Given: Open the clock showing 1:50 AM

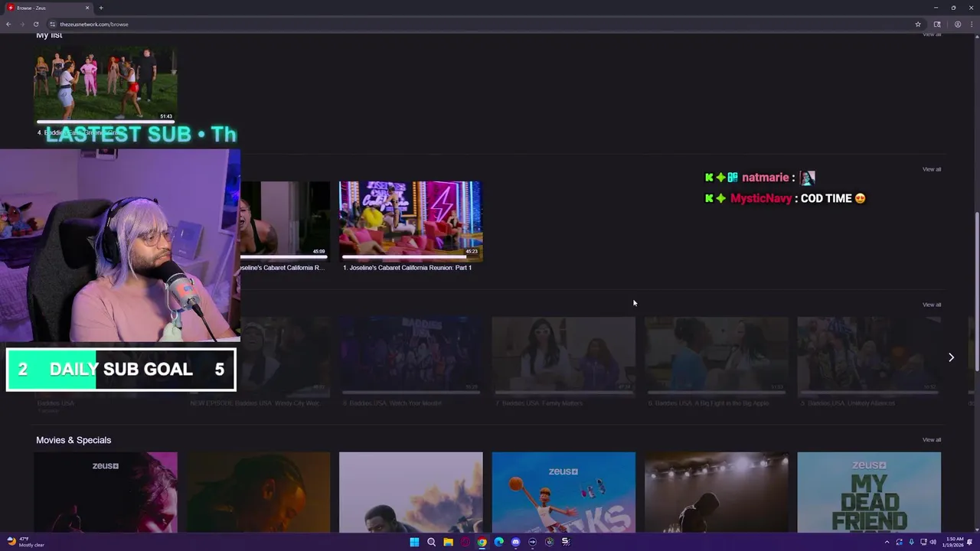Looking at the screenshot, I should coord(954,542).
